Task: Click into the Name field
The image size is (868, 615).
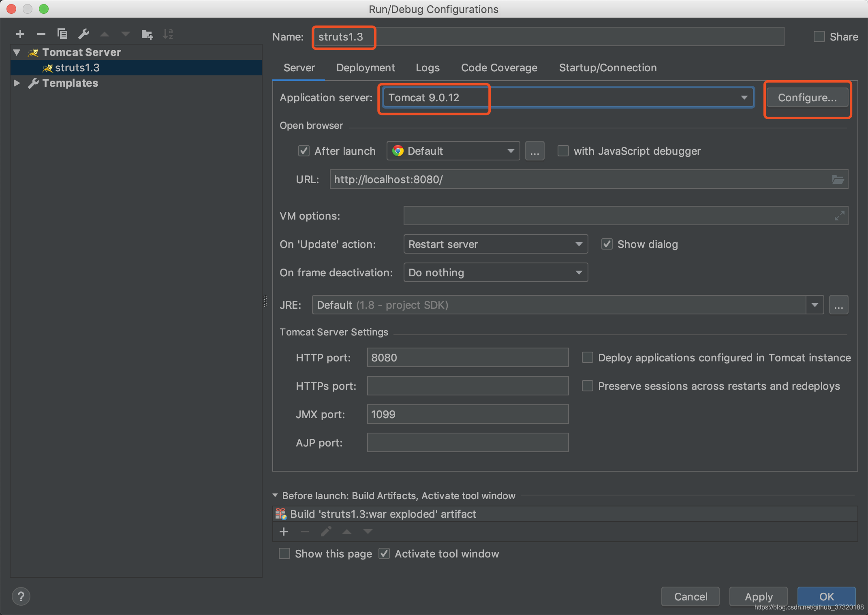Action: (549, 37)
